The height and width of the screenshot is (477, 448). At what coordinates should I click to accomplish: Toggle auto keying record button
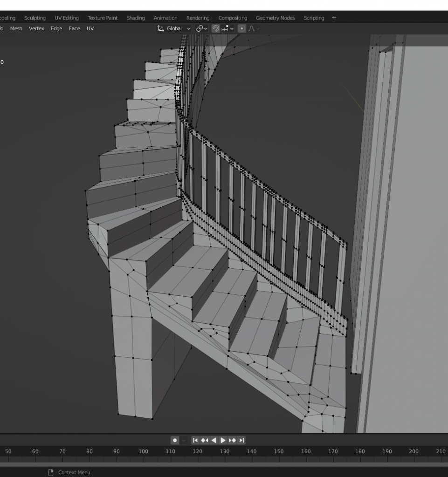coord(175,440)
